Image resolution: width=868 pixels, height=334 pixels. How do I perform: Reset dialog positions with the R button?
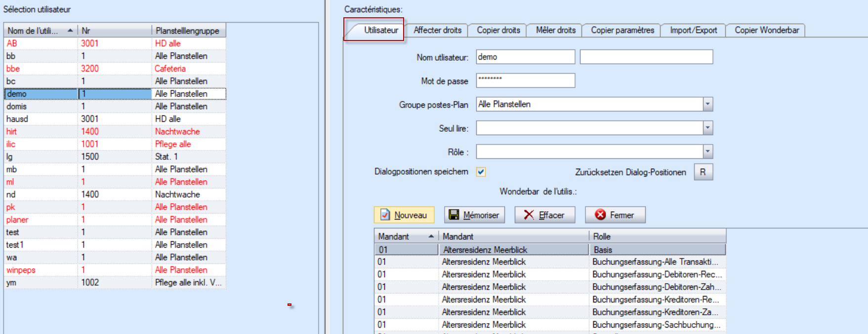703,172
